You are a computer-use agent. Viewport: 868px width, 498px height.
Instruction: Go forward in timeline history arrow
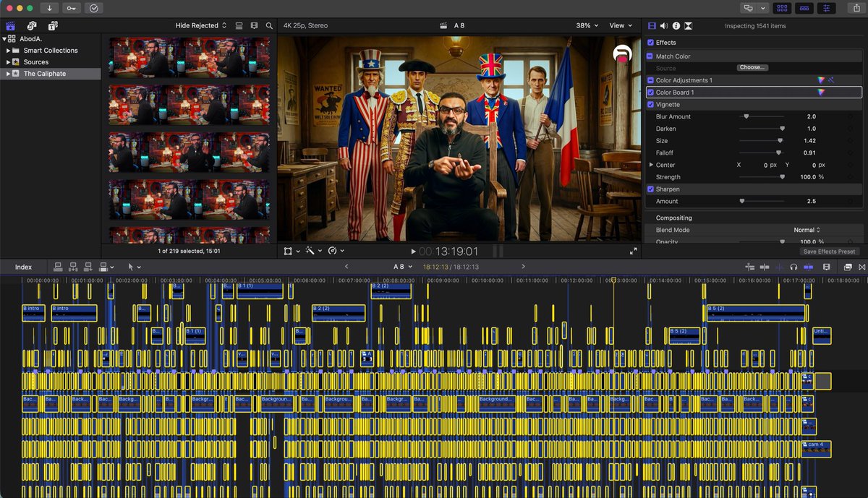(523, 267)
